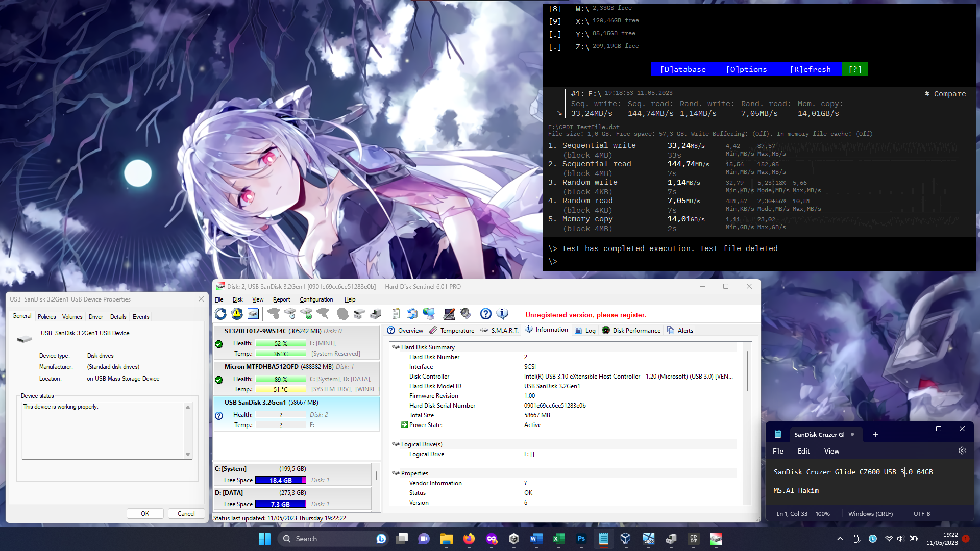Click the speaker sound icon in Sentinel toolbar
Image resolution: width=980 pixels, height=551 pixels.
coord(465,314)
